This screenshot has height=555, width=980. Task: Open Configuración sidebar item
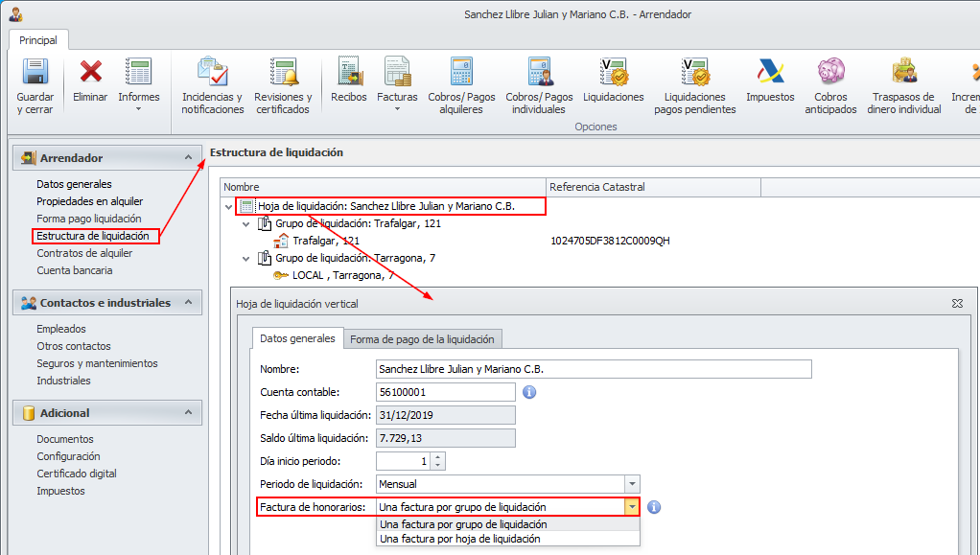click(68, 456)
